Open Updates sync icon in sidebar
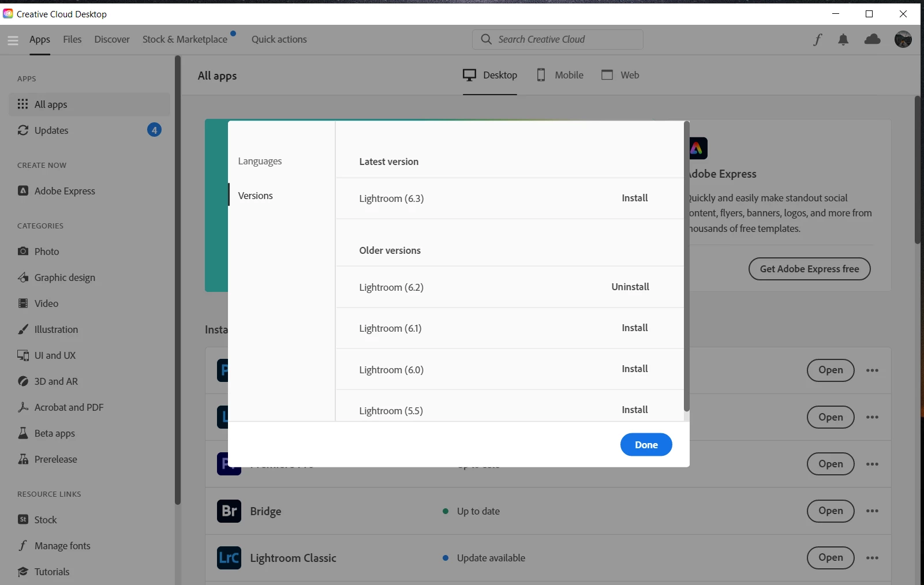Image resolution: width=924 pixels, height=585 pixels. tap(23, 130)
